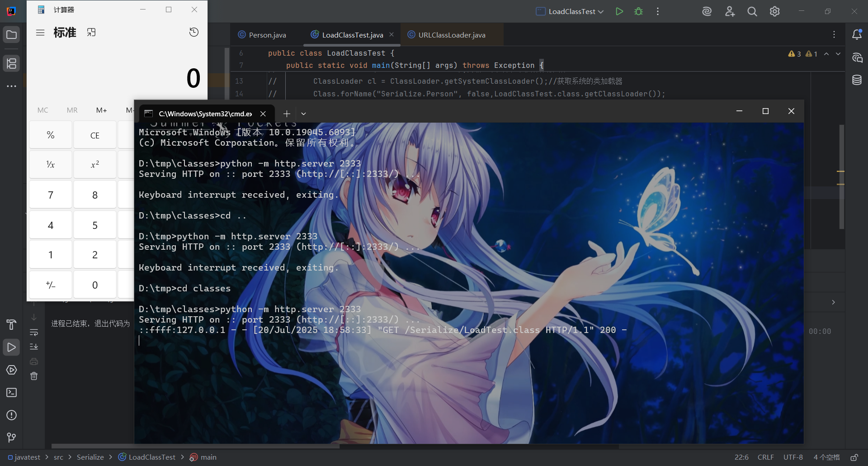
Task: Open indent setting 4 spaces selector
Action: point(826,457)
